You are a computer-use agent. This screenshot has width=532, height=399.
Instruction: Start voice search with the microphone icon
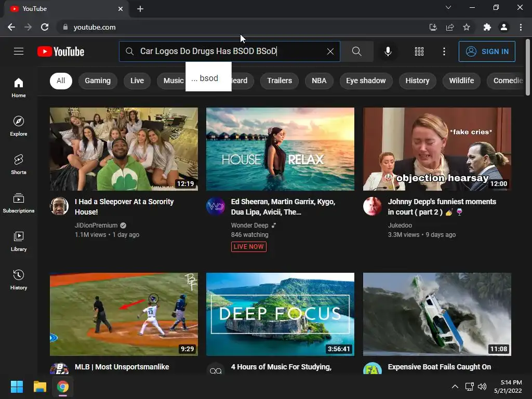pyautogui.click(x=388, y=51)
